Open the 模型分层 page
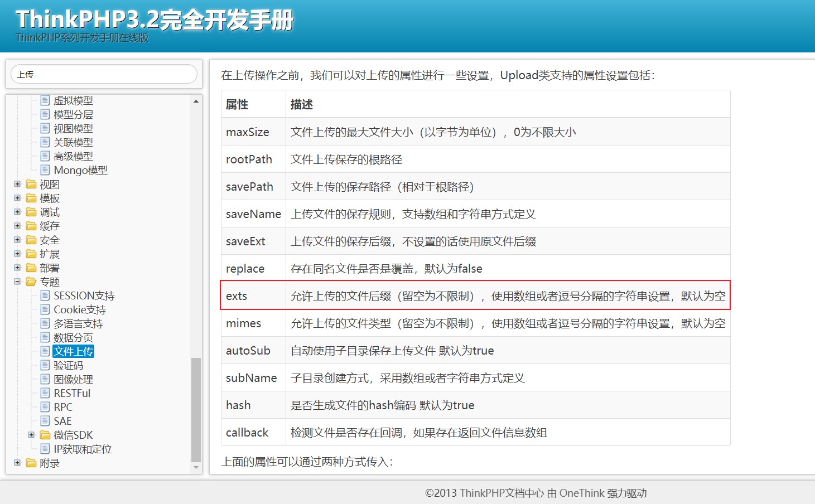Viewport: 815px width, 504px height. (x=73, y=114)
